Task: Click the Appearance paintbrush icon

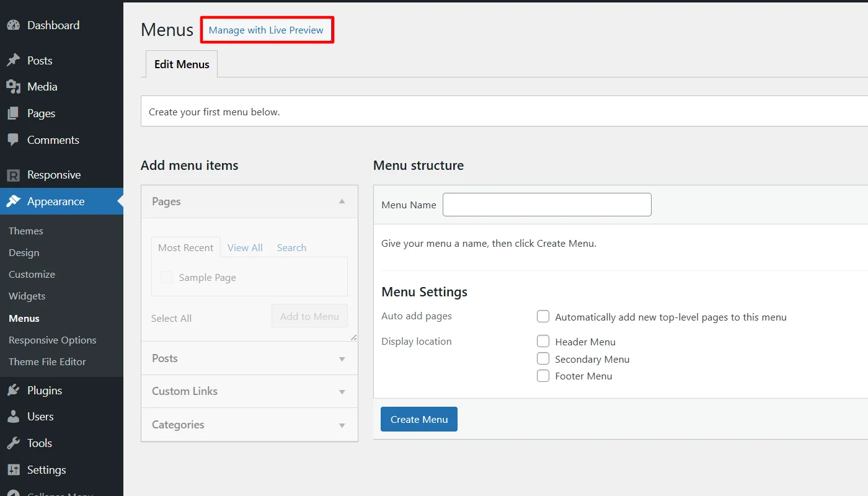Action: pos(13,201)
